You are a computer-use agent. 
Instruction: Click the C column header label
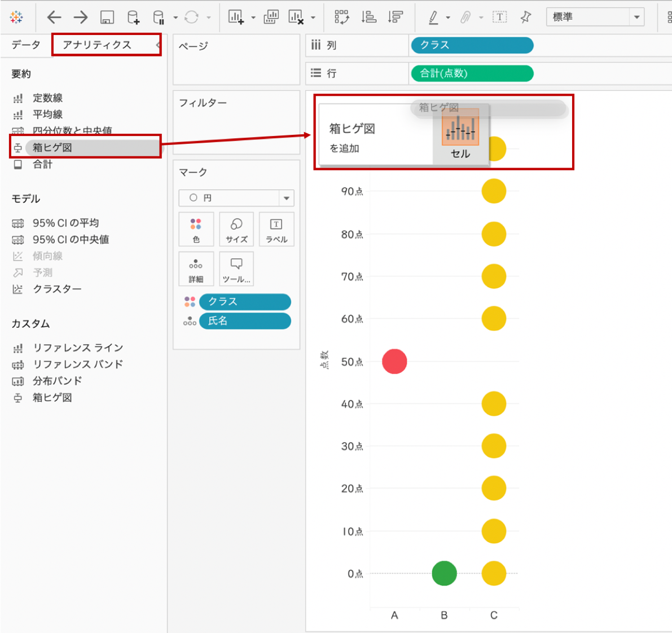[494, 616]
